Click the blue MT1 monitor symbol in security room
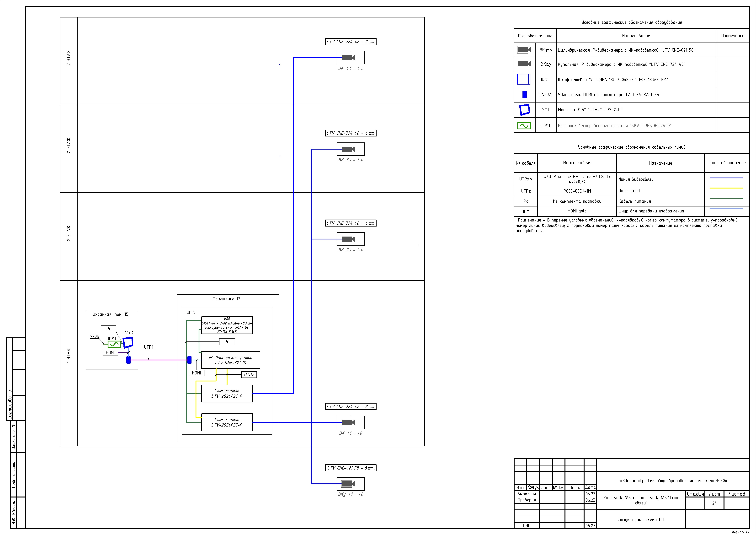This screenshot has height=535, width=756. tap(128, 343)
